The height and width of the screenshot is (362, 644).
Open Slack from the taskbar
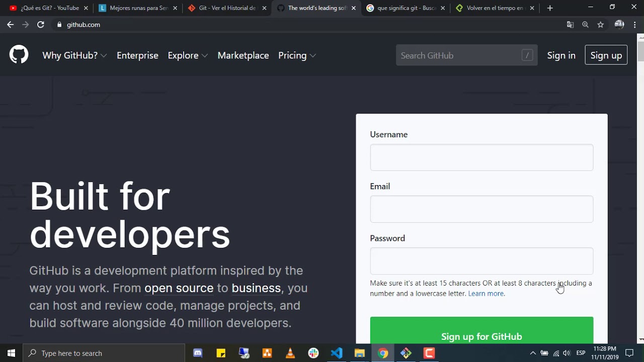(x=313, y=353)
